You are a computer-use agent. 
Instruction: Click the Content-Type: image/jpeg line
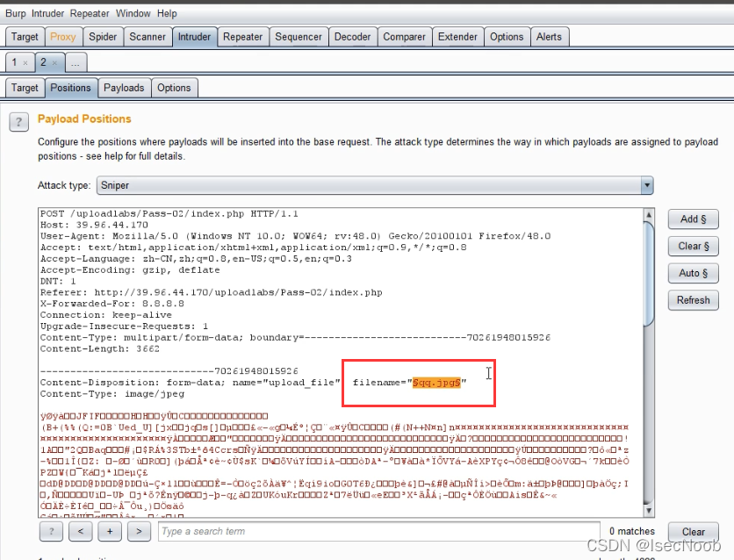pos(112,394)
